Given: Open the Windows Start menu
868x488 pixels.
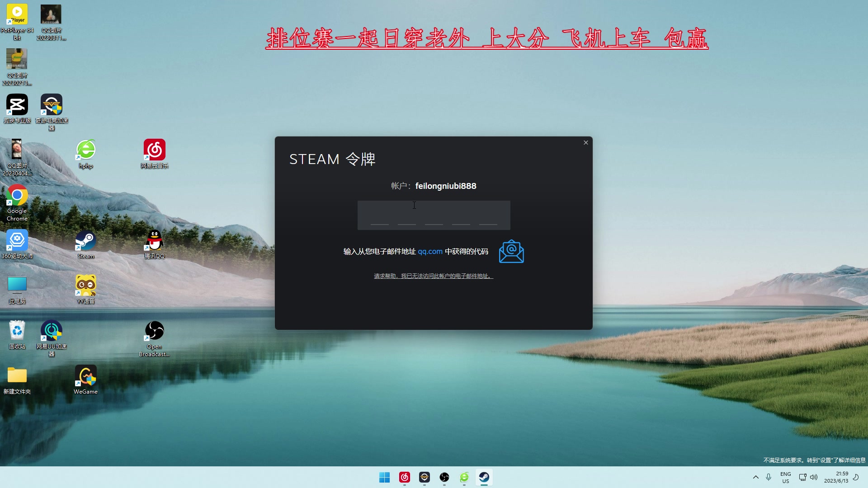Looking at the screenshot, I should (385, 477).
